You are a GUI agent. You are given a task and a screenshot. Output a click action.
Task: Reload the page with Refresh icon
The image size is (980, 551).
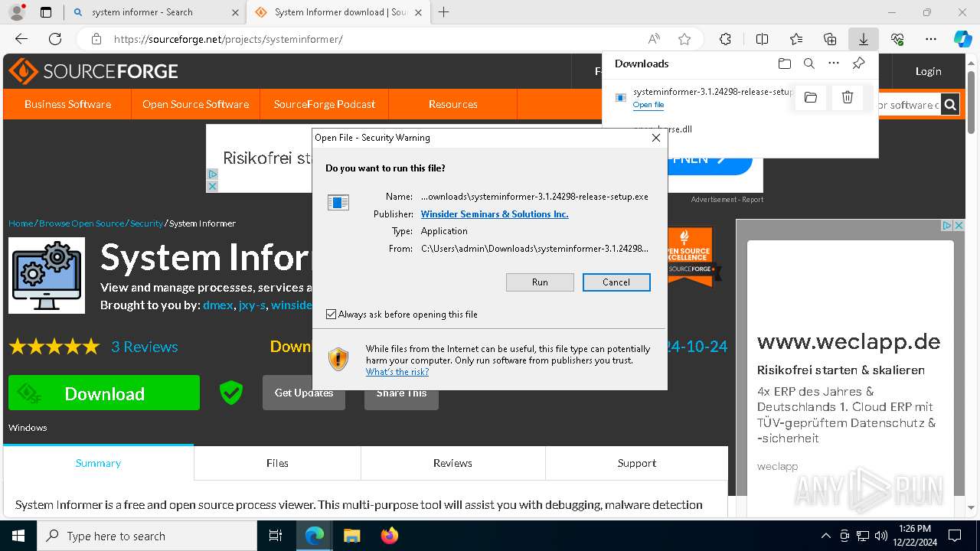55,39
